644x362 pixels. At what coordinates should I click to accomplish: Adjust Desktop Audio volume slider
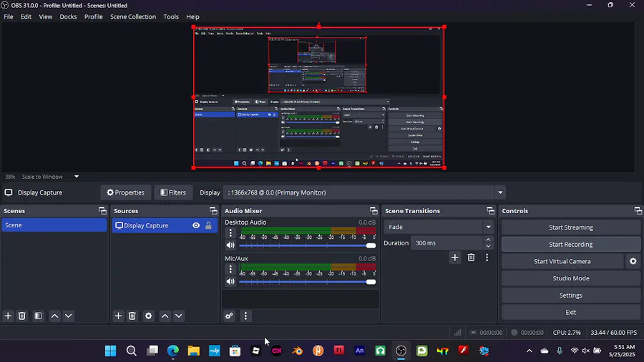tap(307, 245)
